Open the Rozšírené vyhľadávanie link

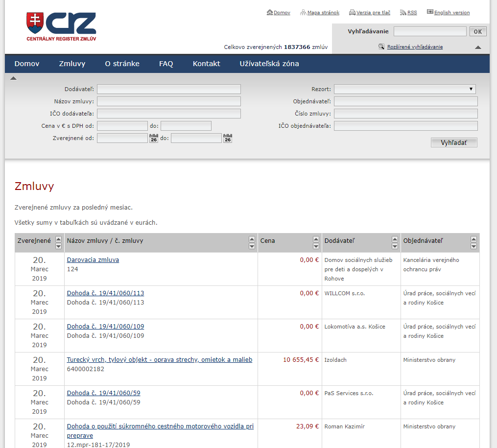(x=415, y=47)
